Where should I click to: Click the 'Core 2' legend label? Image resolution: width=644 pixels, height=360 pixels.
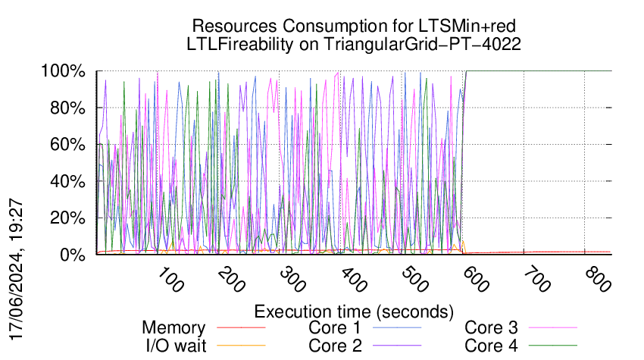tap(335, 346)
